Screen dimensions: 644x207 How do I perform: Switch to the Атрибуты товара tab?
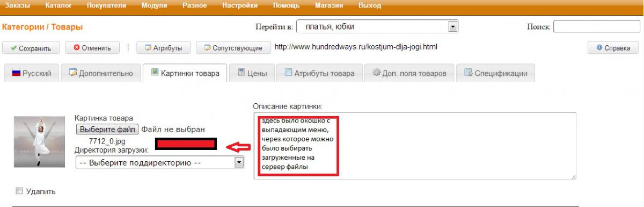point(319,73)
